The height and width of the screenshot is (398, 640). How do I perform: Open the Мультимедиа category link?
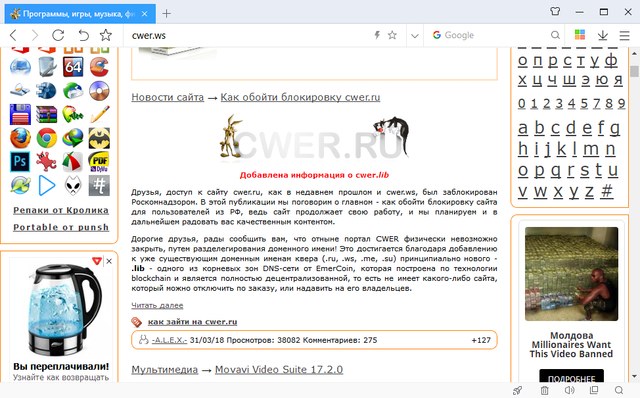pos(164,370)
